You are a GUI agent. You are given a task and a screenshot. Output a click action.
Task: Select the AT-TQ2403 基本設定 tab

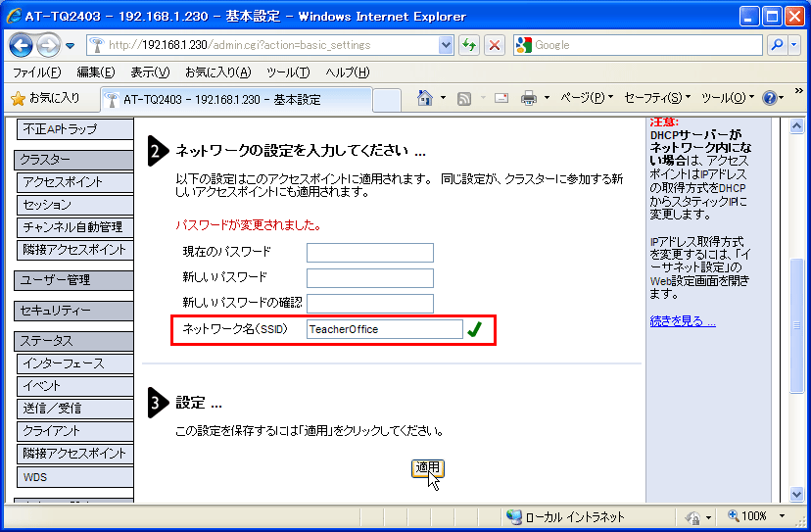coord(236,99)
